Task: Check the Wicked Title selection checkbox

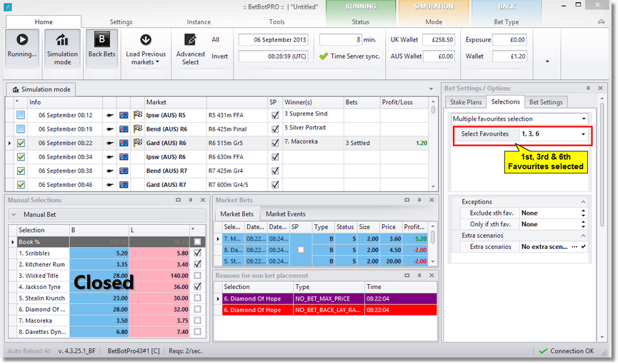Action: (x=197, y=275)
